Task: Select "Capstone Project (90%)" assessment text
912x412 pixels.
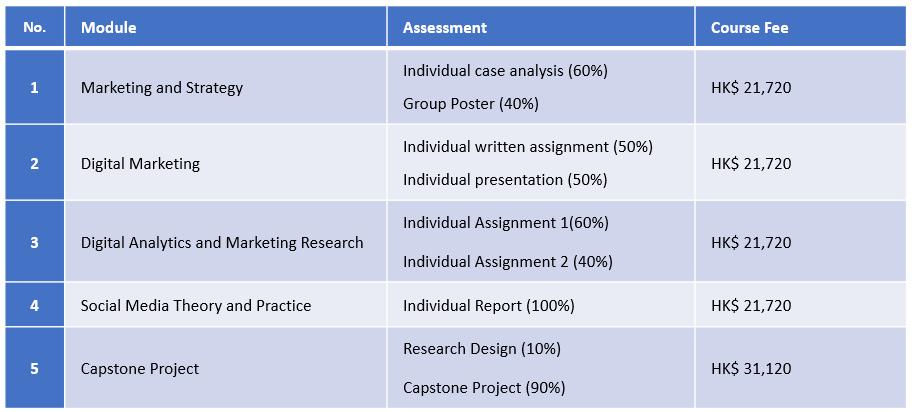Action: click(484, 388)
